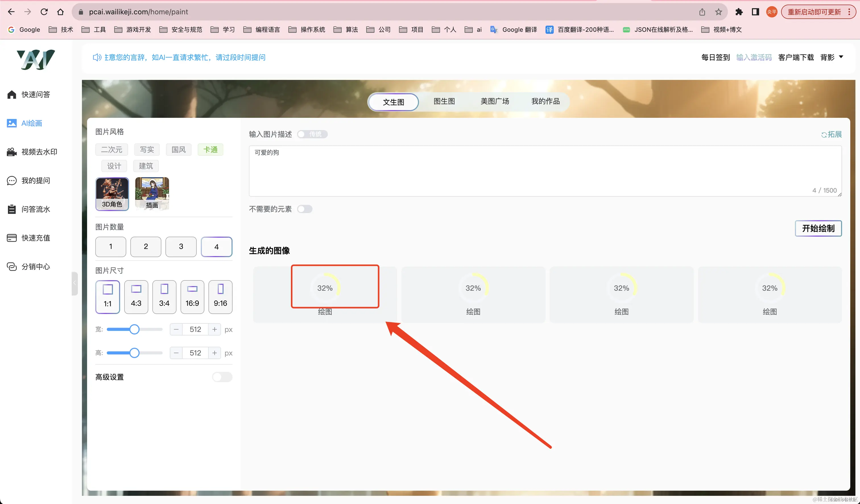Screen dimensions: 860x504
Task: Select the 插画 style thumbnail
Action: point(152,193)
